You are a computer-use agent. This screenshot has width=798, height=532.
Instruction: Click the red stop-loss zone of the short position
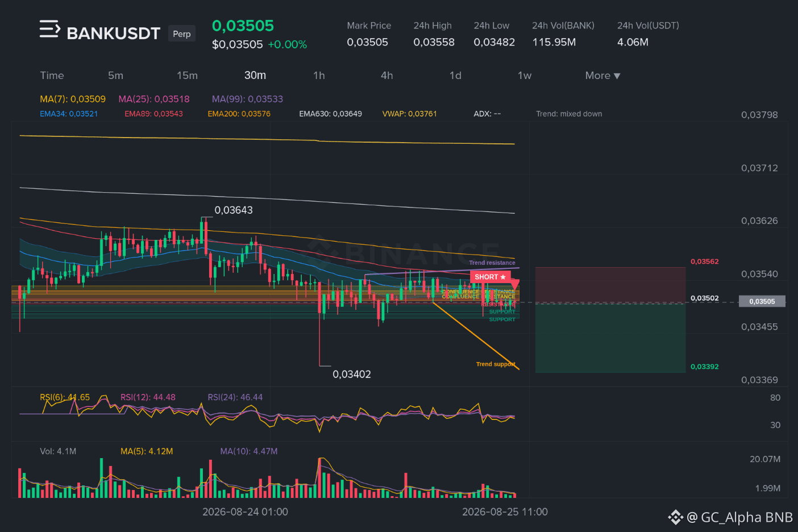(x=610, y=285)
